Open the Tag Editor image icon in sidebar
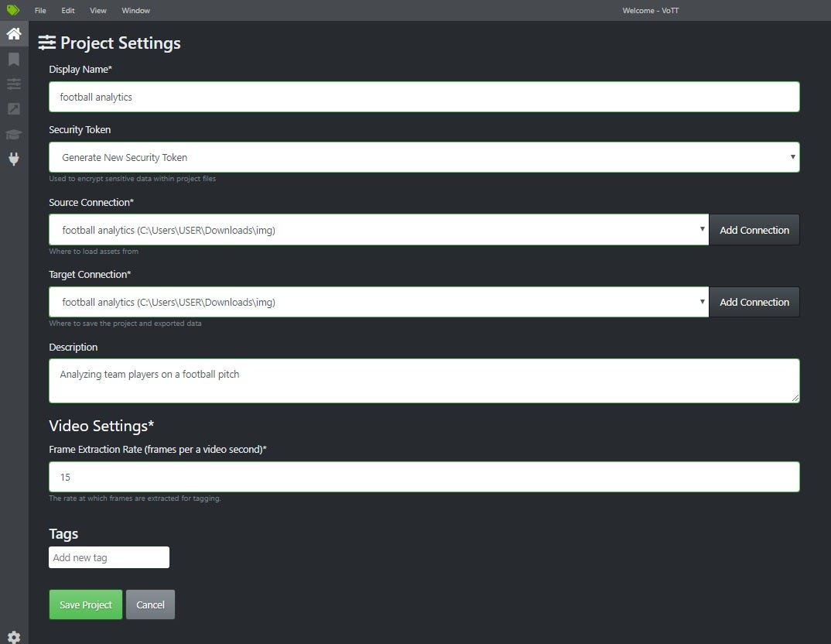Image resolution: width=831 pixels, height=644 pixels. tap(13, 108)
